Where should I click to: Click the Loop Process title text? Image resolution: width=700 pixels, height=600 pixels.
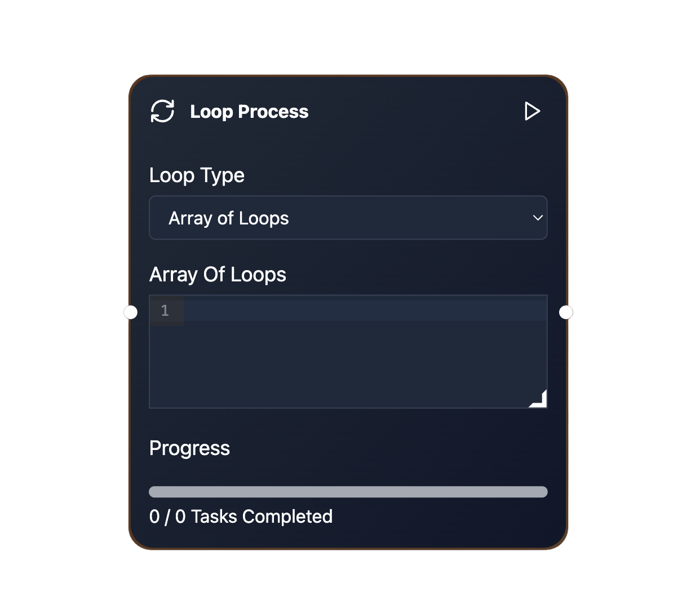pos(249,112)
